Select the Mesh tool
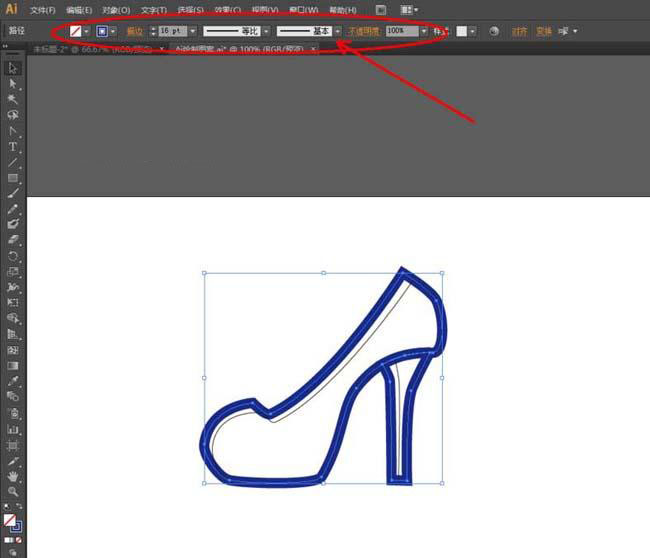Viewport: 650px width, 558px height. coord(12,350)
